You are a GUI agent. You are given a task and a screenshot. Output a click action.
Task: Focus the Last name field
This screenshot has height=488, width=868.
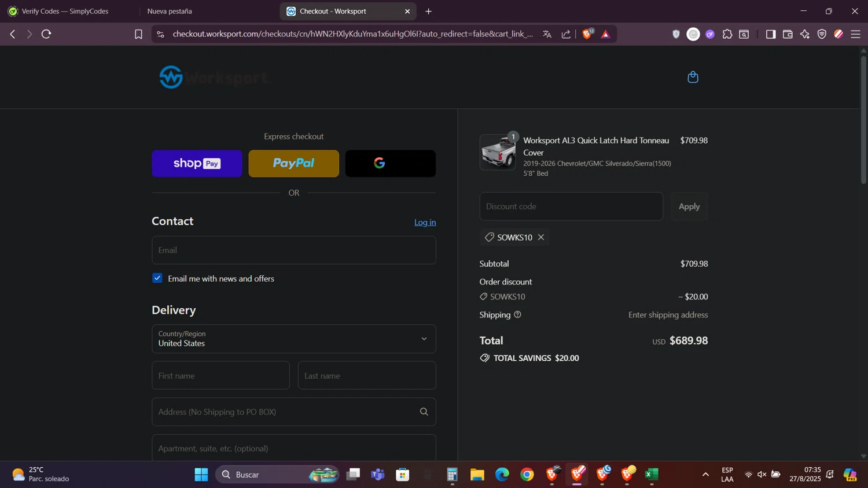[x=367, y=376]
